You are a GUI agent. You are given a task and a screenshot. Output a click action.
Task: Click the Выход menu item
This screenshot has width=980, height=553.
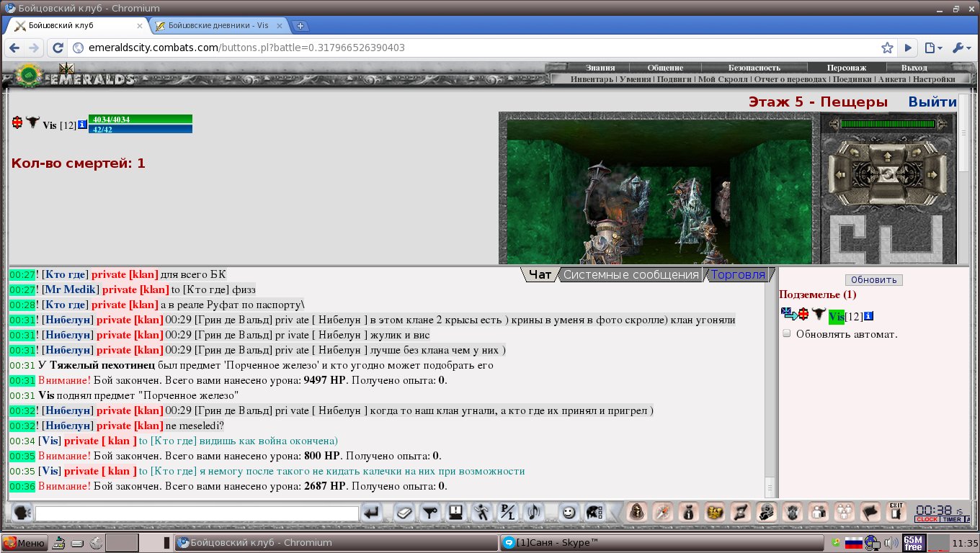tap(914, 68)
